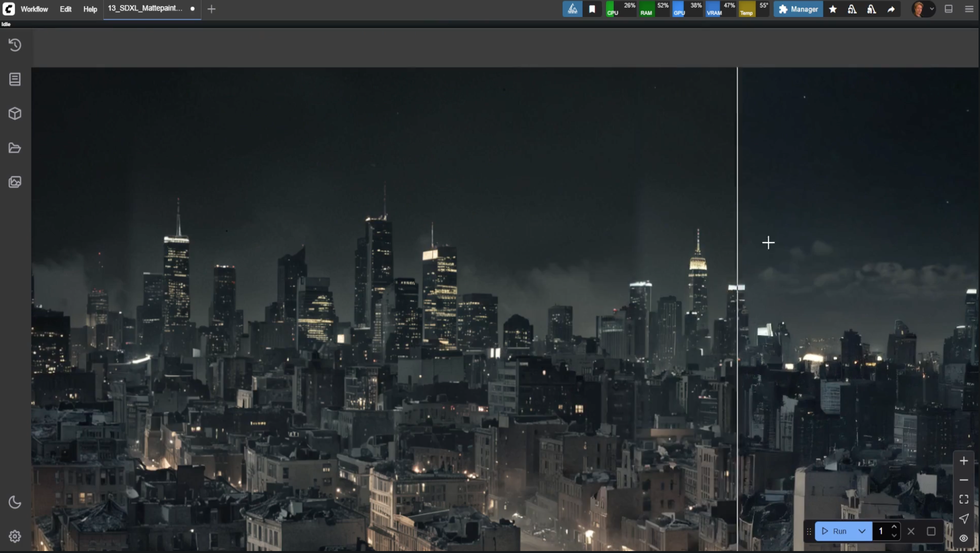Image resolution: width=980 pixels, height=553 pixels.
Task: Open the media output gallery sidebar
Action: tap(15, 182)
